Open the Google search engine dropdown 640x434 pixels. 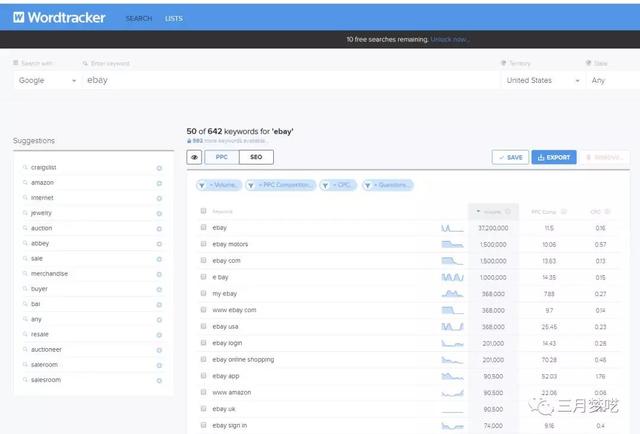[47, 80]
